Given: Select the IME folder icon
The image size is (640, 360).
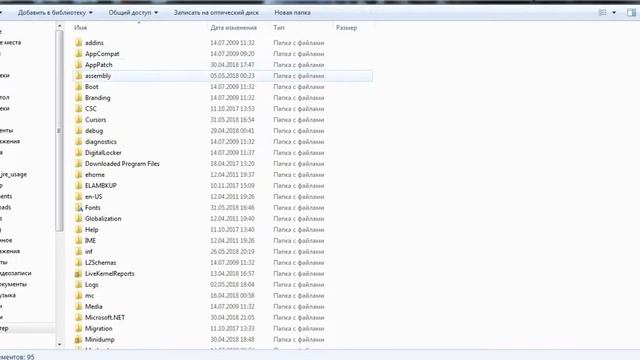Looking at the screenshot, I should pyautogui.click(x=78, y=241).
